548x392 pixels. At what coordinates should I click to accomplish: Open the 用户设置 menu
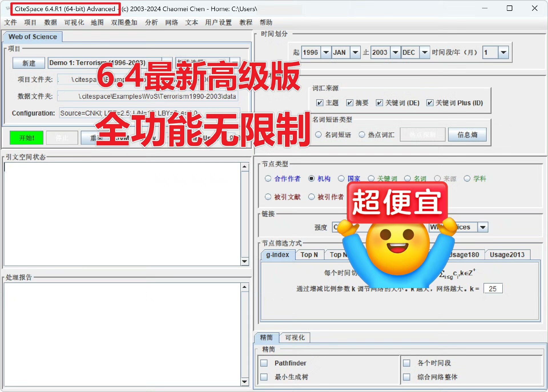tap(218, 22)
